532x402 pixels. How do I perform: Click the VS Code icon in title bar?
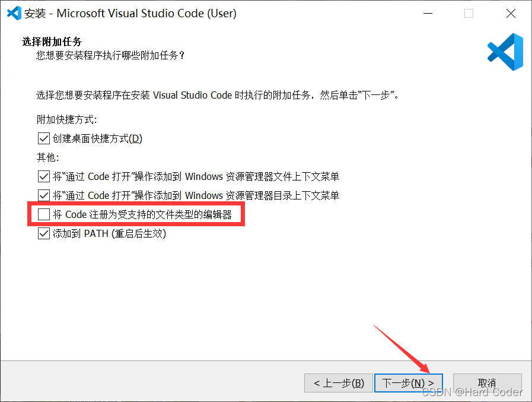pos(14,13)
